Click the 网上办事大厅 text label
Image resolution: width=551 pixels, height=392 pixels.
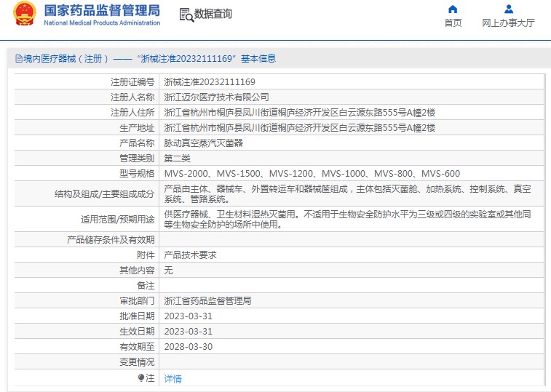tap(509, 23)
